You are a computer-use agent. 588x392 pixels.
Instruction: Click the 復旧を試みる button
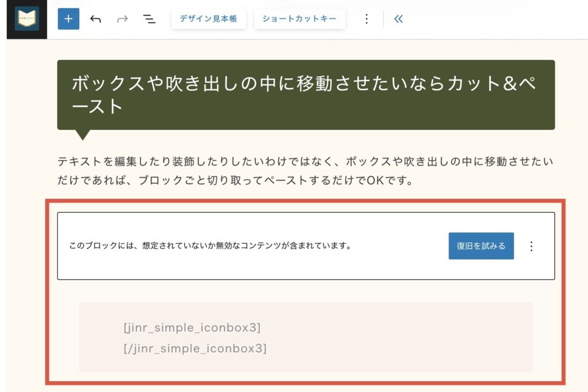click(x=481, y=246)
